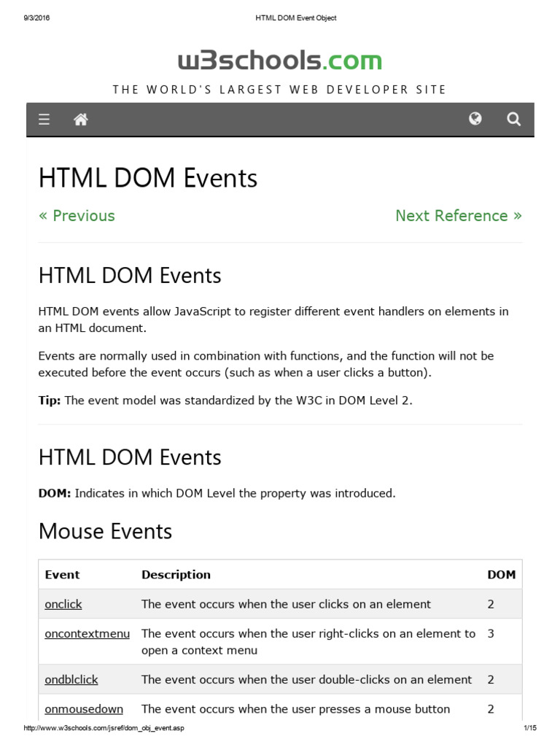Open the hamburger menu icon
The height and width of the screenshot is (747, 560).
click(44, 119)
